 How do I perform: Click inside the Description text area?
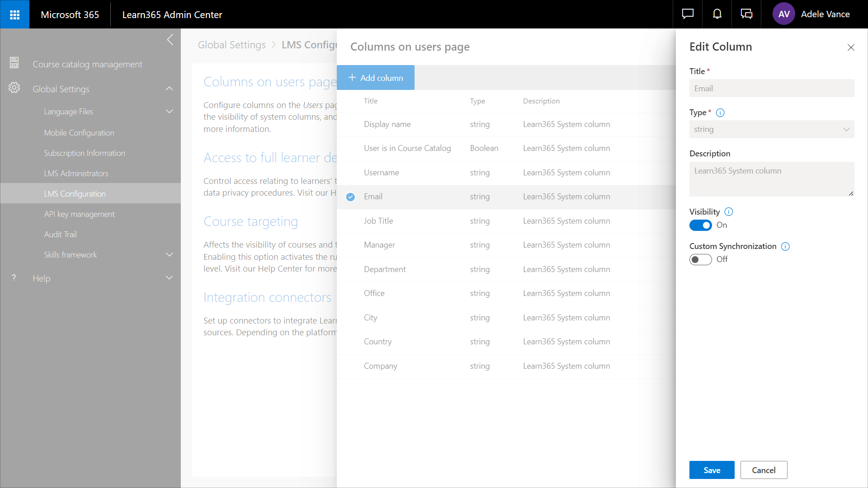tap(771, 179)
